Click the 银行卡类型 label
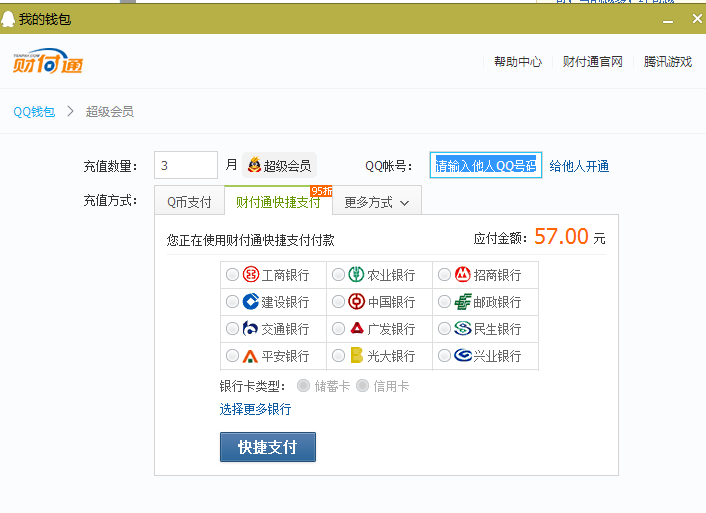Image resolution: width=706 pixels, height=513 pixels. pyautogui.click(x=252, y=386)
